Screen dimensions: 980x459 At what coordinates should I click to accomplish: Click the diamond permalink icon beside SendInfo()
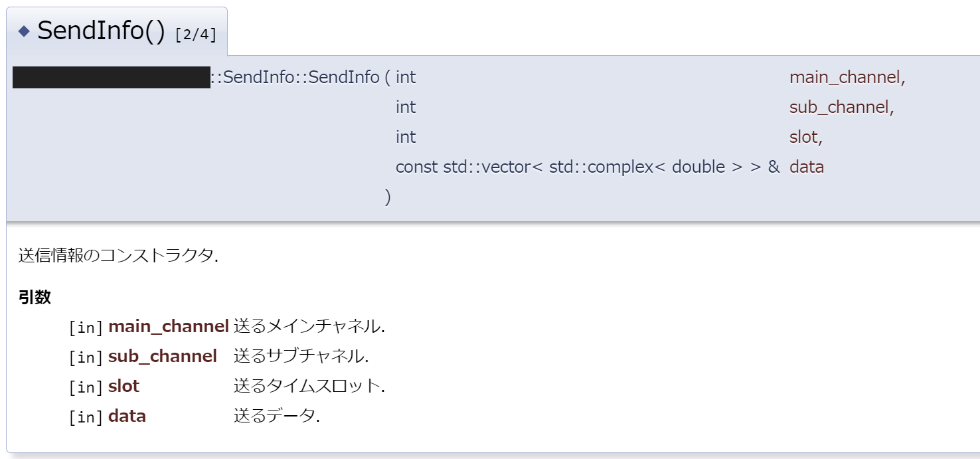(x=25, y=31)
